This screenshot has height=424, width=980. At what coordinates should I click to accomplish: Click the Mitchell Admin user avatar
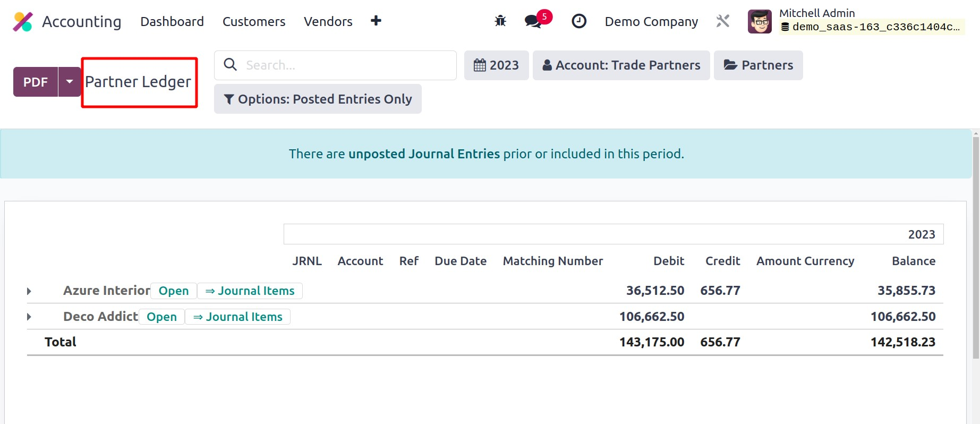[x=759, y=22]
